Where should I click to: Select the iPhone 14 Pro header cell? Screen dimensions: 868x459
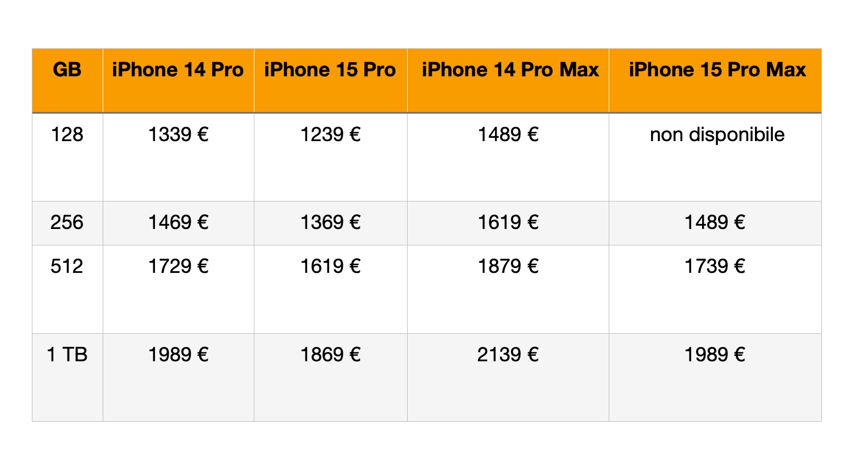point(177,70)
